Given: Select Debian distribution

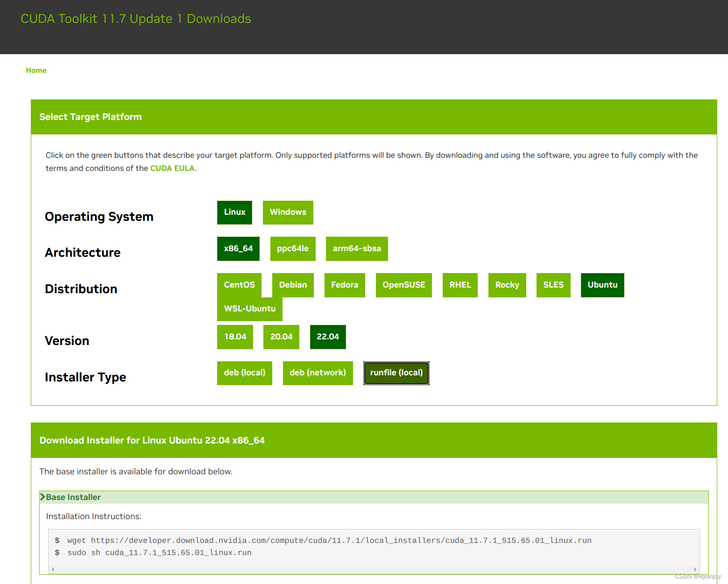Looking at the screenshot, I should tap(293, 285).
